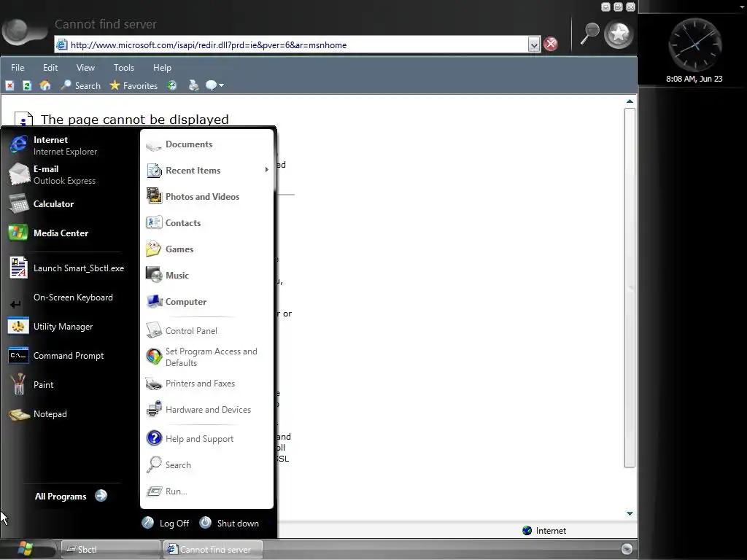Click the vertical scrollbar thumb
Screen dimensions: 747x560
click(x=630, y=288)
